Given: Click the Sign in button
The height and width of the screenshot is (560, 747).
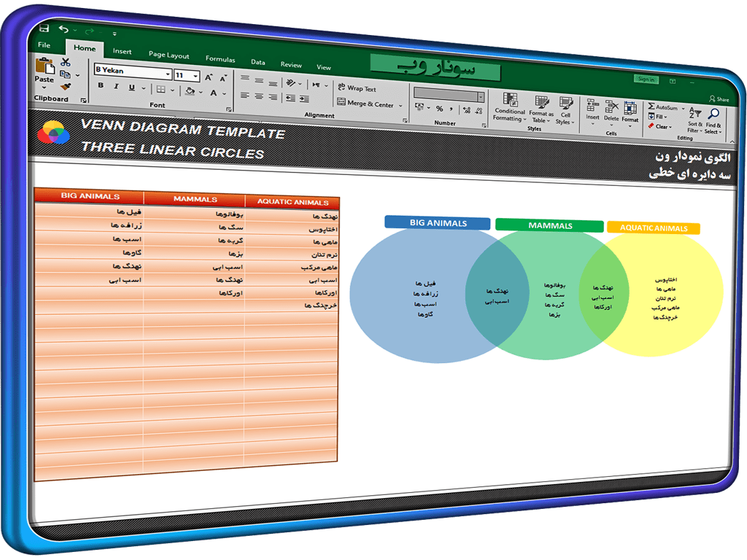Looking at the screenshot, I should [646, 79].
